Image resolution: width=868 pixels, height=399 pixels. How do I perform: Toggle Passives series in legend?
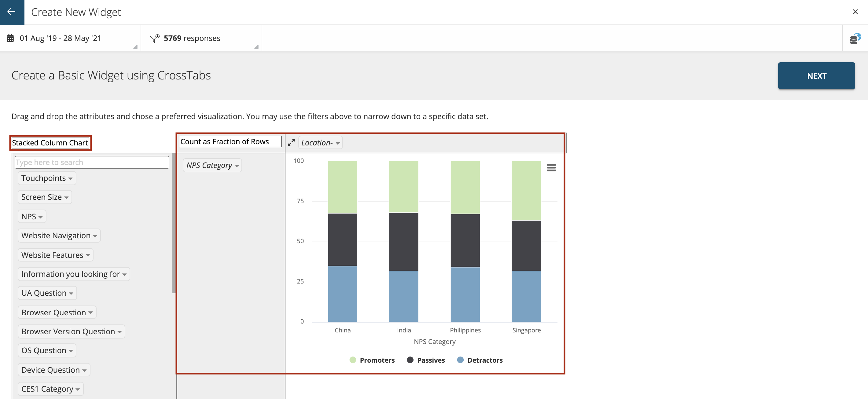coord(426,360)
